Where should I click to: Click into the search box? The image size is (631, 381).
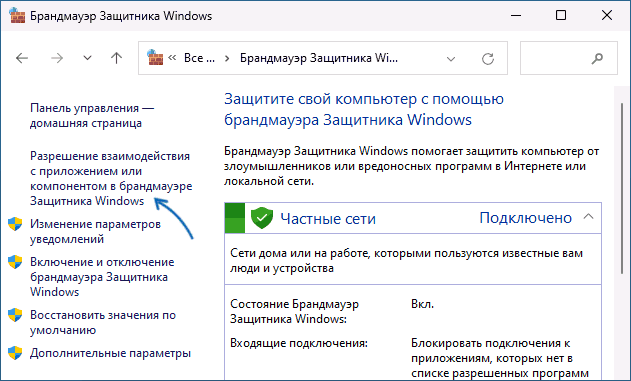tap(569, 58)
